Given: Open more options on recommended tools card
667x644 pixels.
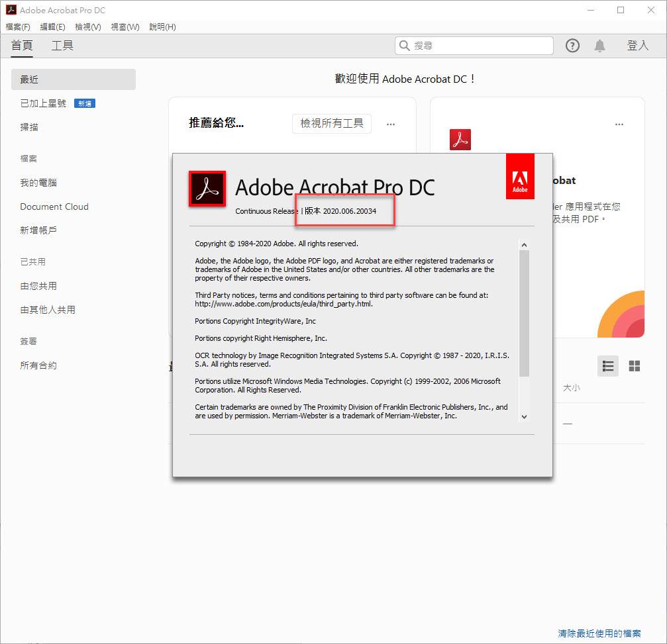Looking at the screenshot, I should [391, 124].
